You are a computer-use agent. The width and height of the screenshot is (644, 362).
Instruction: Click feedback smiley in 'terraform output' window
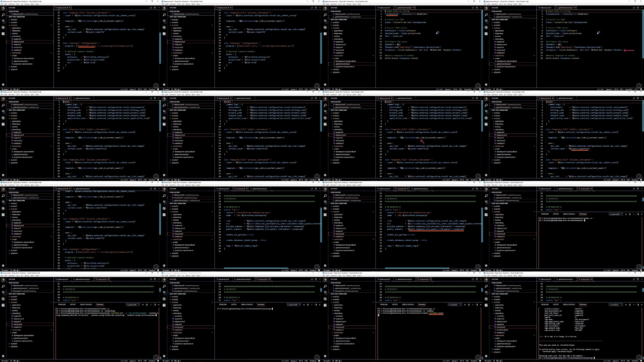click(480, 361)
